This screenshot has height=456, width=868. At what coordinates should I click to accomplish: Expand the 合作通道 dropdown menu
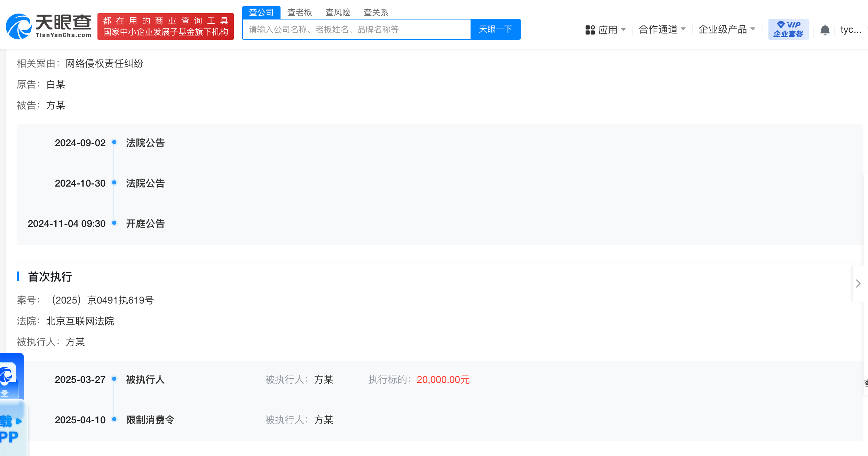point(662,30)
